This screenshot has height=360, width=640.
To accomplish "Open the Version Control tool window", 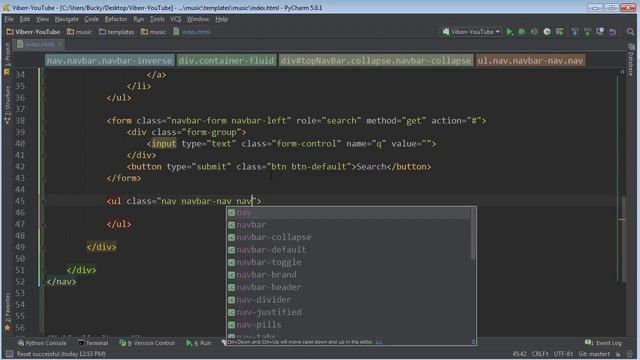I will (147, 343).
